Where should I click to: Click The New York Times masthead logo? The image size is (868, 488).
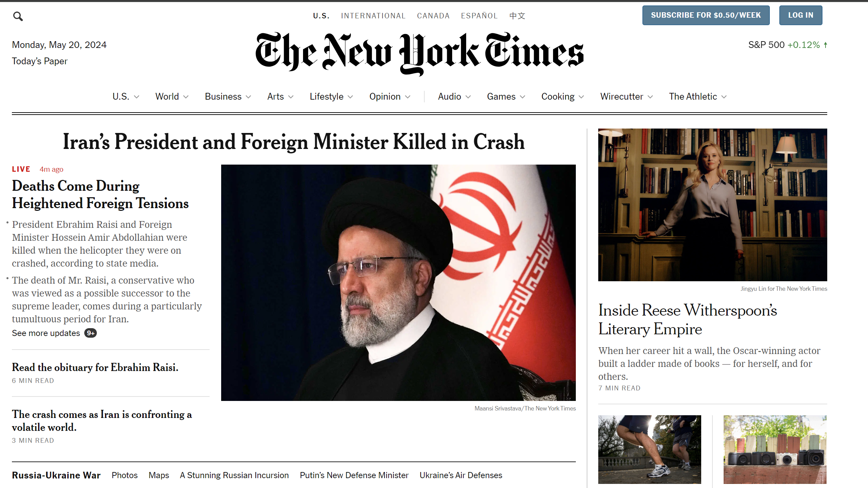click(419, 54)
